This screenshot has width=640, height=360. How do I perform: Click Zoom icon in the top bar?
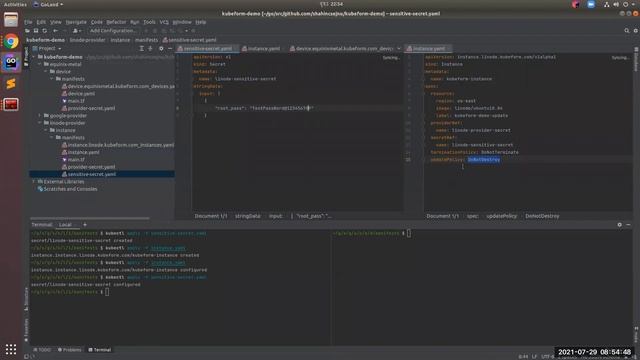(591, 4)
